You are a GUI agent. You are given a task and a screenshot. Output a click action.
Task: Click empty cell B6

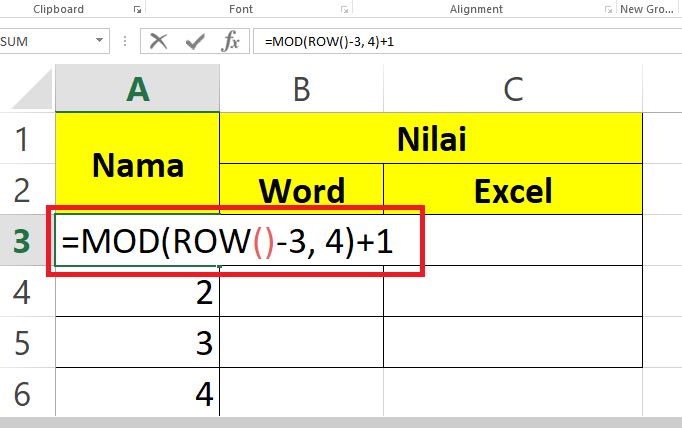[x=301, y=393]
